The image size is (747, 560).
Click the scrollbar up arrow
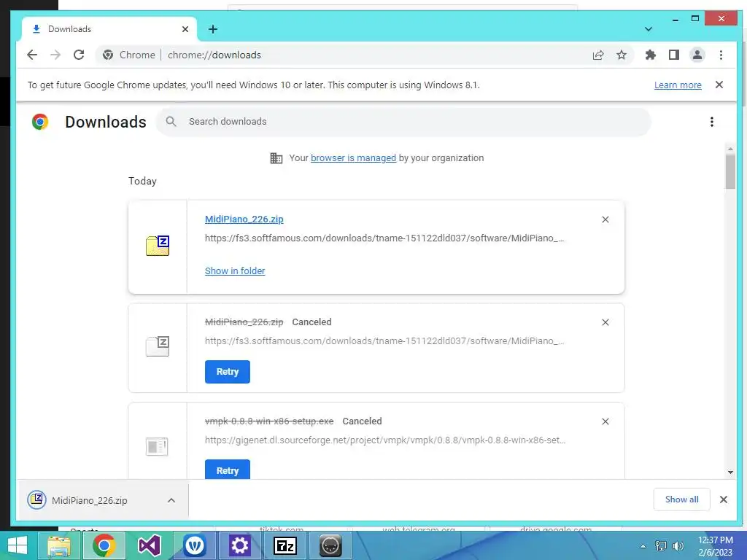(730, 149)
